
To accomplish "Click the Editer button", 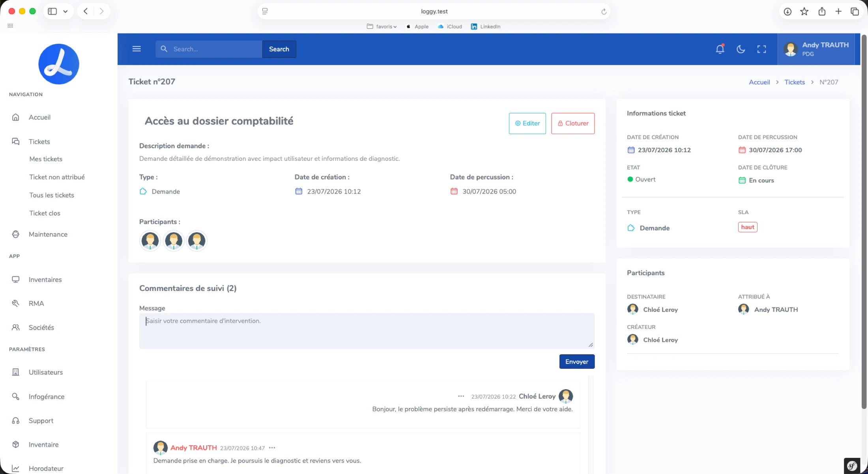I will [527, 123].
